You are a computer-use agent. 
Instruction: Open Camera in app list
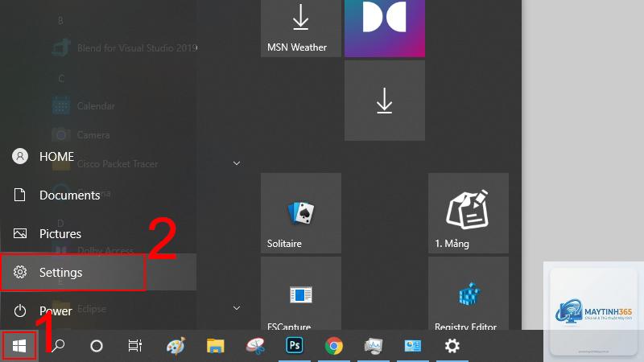click(81, 134)
